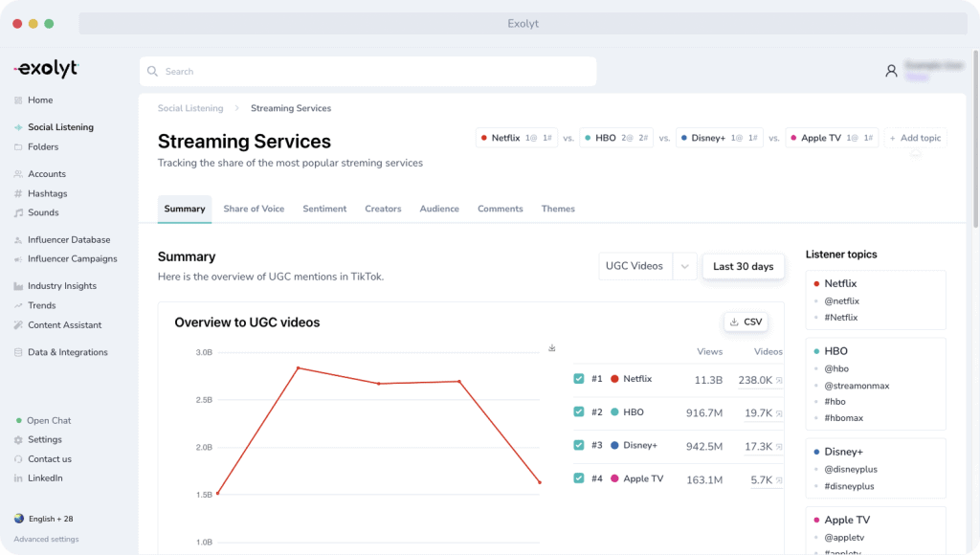980x555 pixels.
Task: Open the Last 30 days date selector
Action: pos(743,266)
